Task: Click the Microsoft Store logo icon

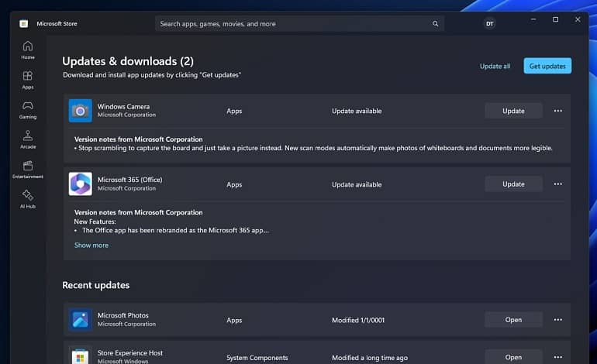Action: pos(23,23)
